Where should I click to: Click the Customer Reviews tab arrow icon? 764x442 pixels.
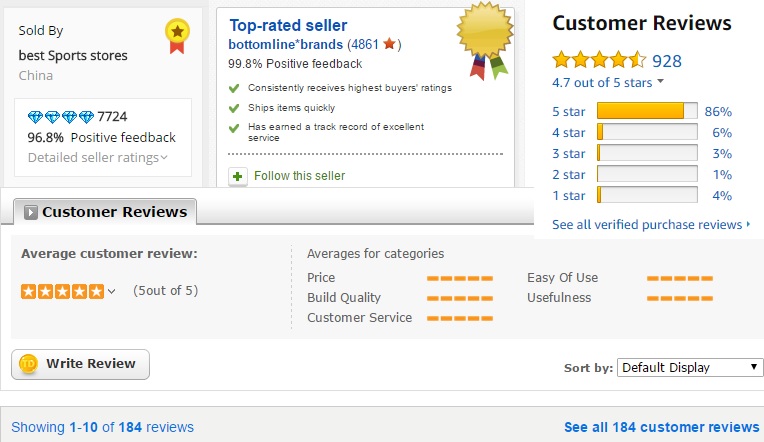click(x=31, y=212)
